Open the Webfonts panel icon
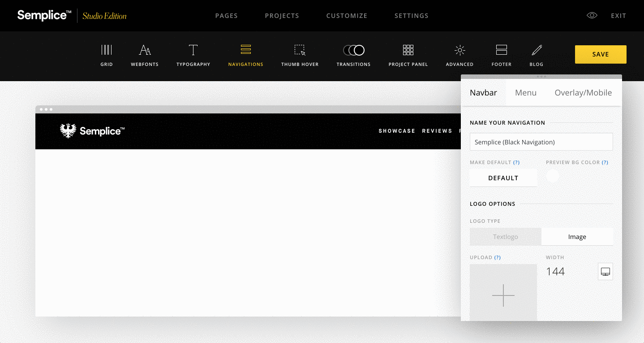The width and height of the screenshot is (644, 343). click(145, 50)
